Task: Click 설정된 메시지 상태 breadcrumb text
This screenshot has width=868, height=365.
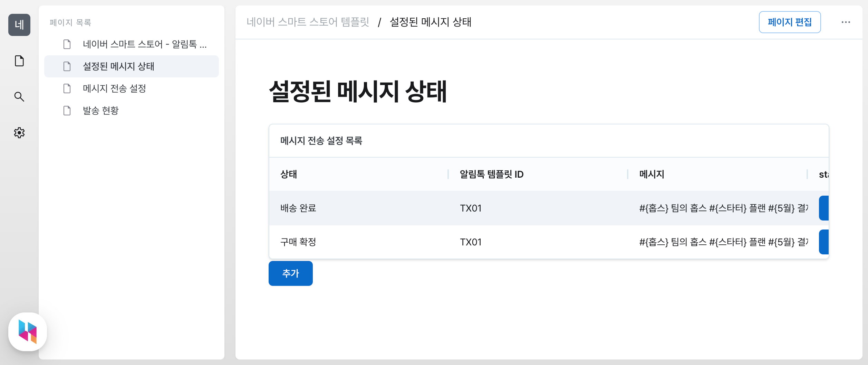Action: (x=431, y=22)
